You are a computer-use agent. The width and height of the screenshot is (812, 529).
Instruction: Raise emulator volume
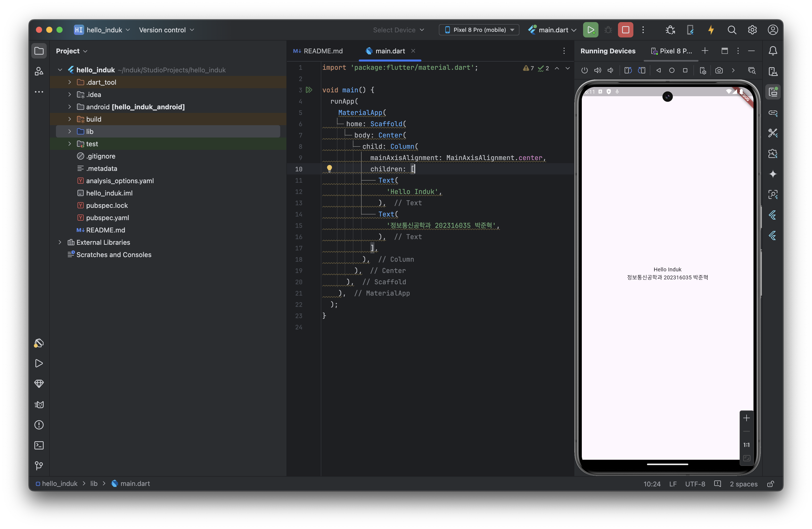597,70
